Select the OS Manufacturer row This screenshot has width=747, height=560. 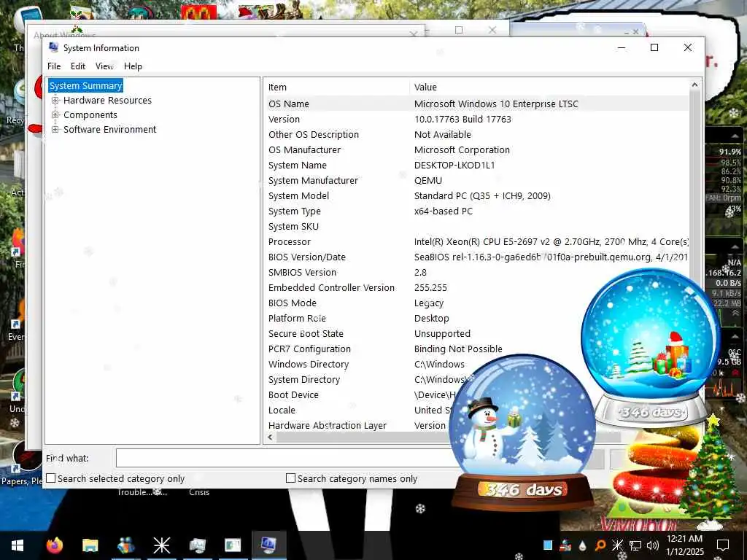(x=476, y=149)
